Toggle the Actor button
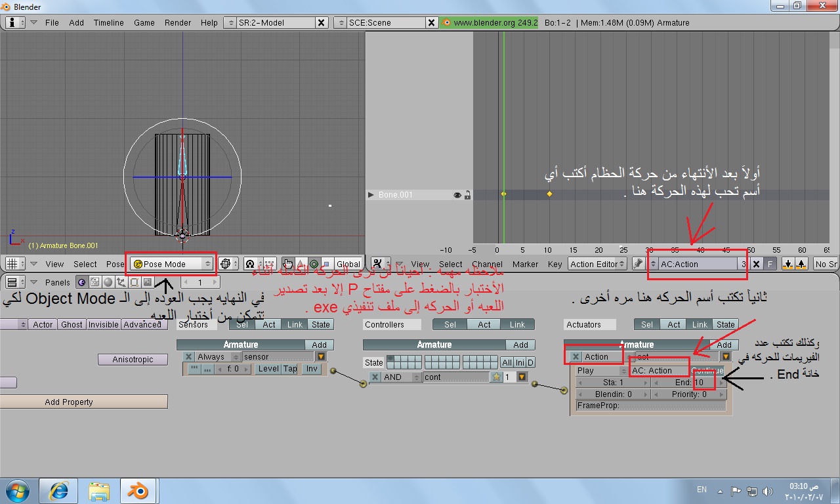 tap(43, 325)
